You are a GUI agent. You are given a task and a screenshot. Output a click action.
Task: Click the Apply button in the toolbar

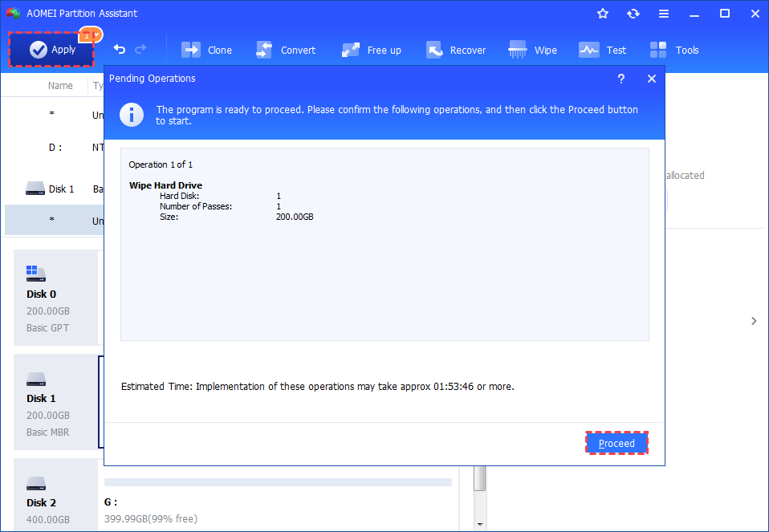[x=51, y=50]
